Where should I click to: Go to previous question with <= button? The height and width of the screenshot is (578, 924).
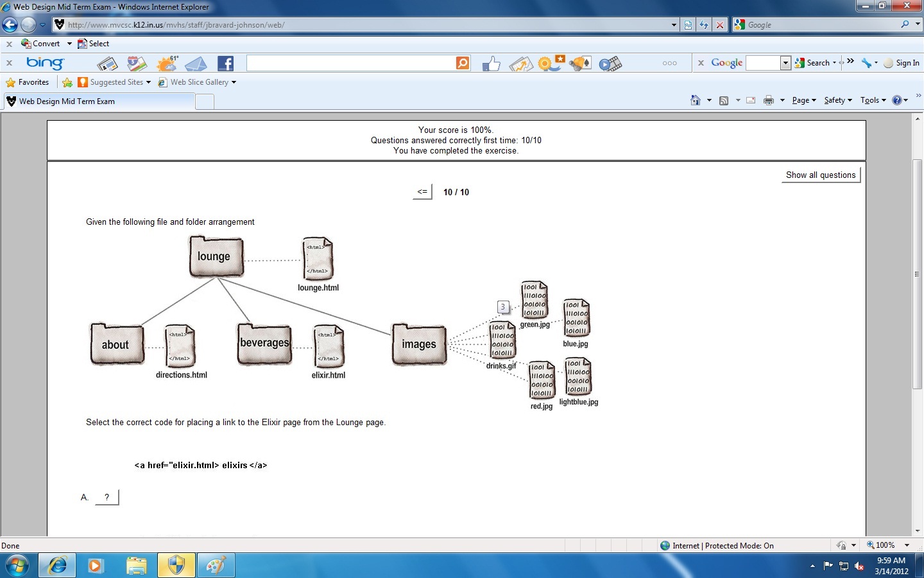click(x=422, y=191)
